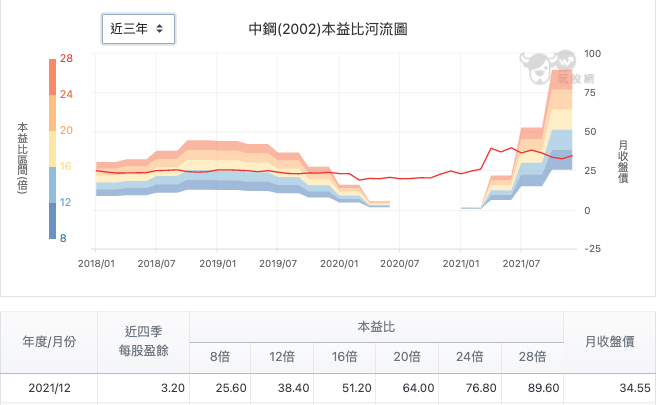Click the 2019/01 axis label

click(217, 264)
